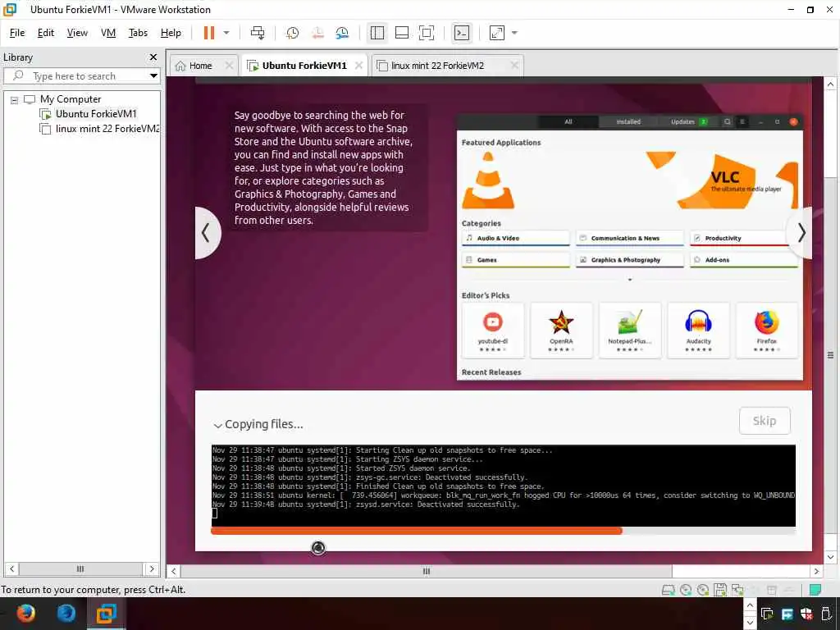Open the Help menu

pos(171,33)
